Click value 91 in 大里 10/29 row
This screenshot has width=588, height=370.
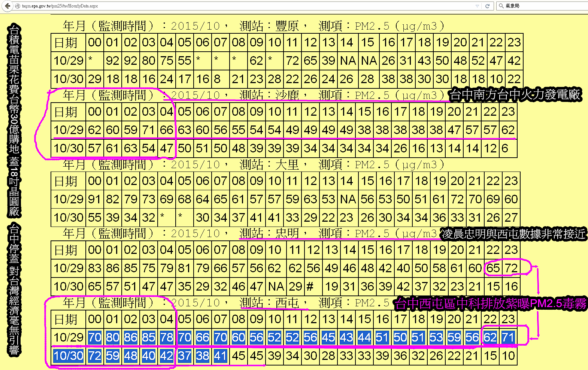click(95, 199)
